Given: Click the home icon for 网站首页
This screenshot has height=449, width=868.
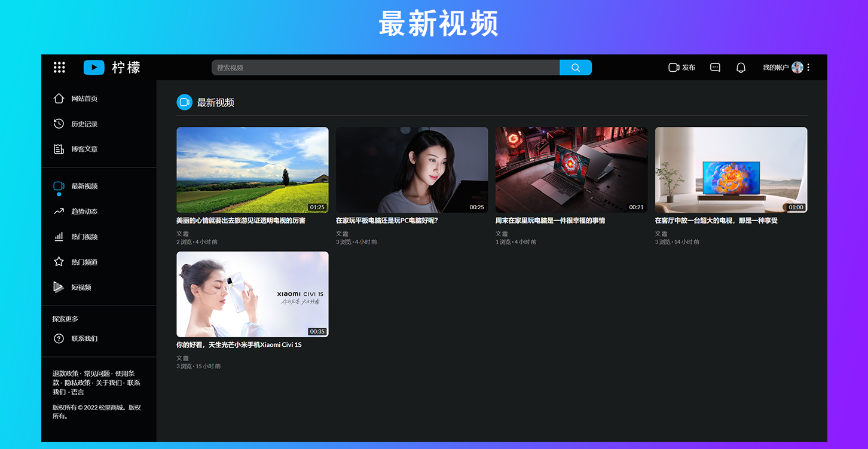Looking at the screenshot, I should pos(59,98).
